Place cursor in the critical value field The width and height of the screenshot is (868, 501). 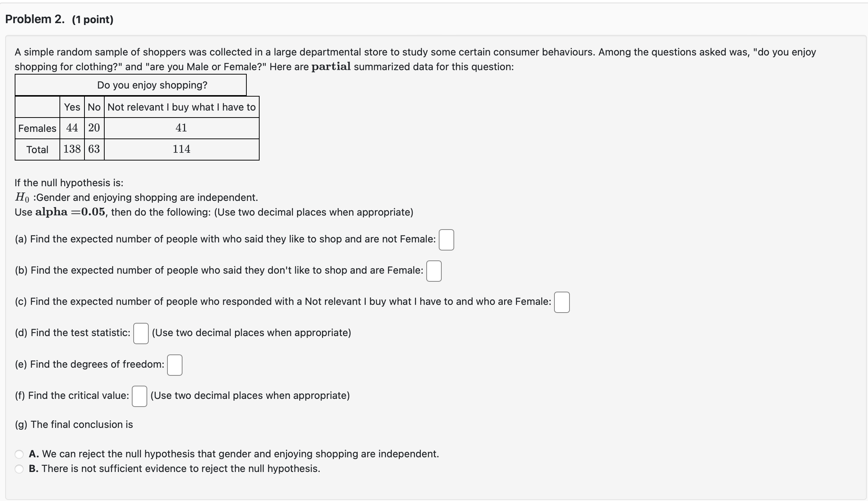(139, 396)
